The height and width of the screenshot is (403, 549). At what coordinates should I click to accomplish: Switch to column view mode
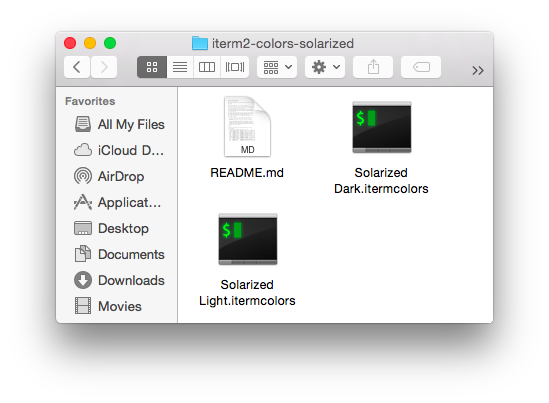(x=207, y=67)
